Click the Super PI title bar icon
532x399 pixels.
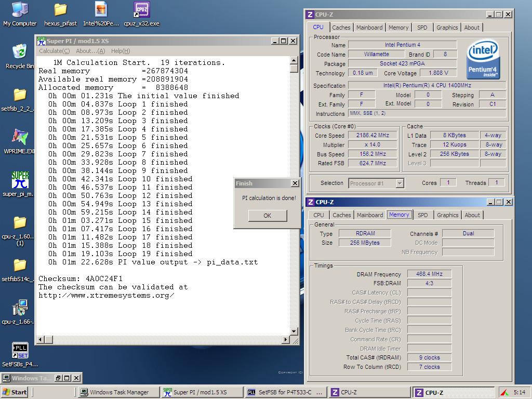point(41,41)
